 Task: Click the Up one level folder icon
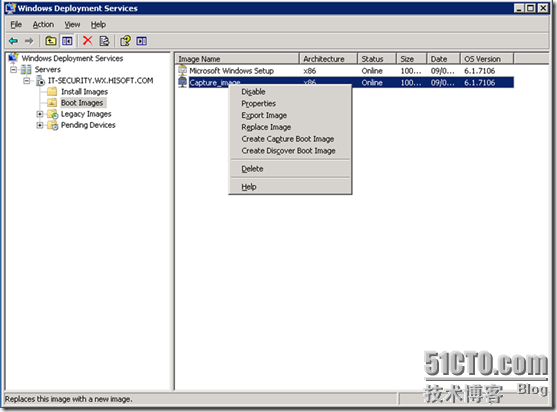click(x=50, y=41)
